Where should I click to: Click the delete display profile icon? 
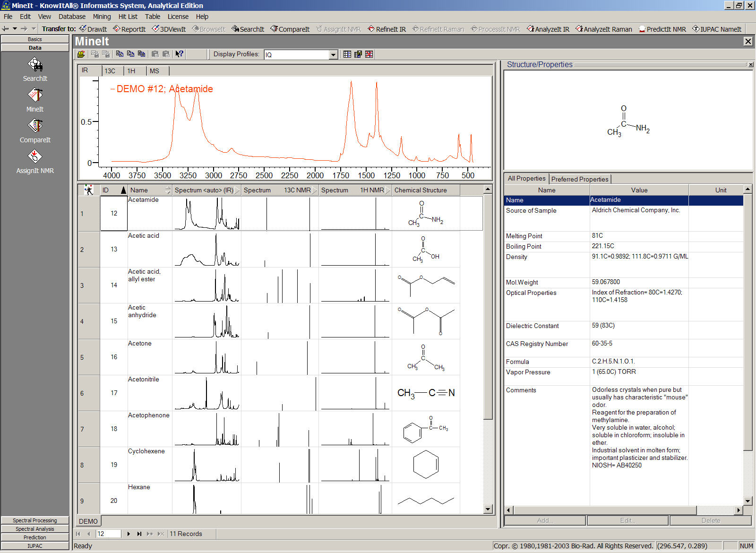(369, 54)
